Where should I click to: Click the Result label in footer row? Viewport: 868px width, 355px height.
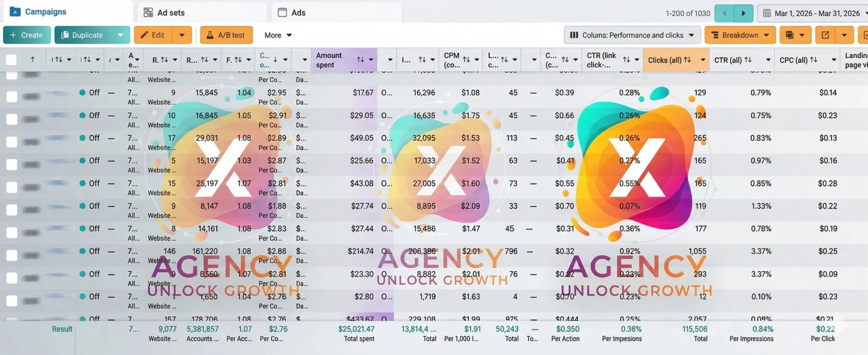click(x=62, y=329)
